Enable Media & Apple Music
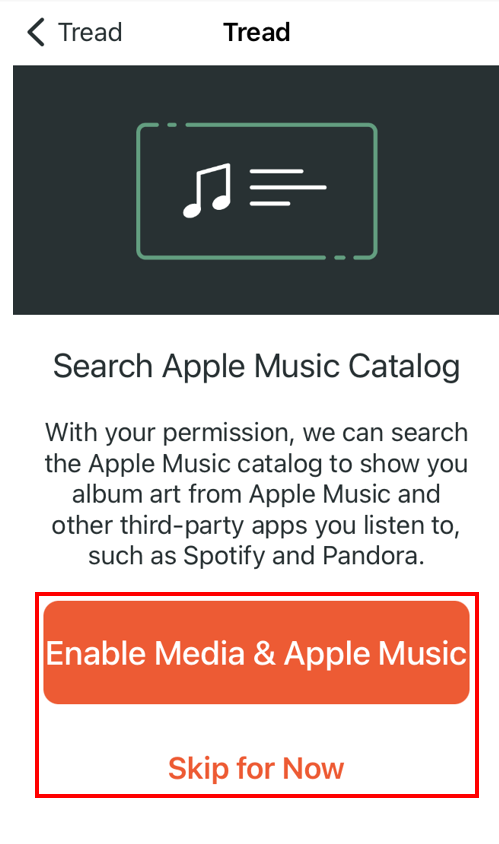Image resolution: width=499 pixels, height=844 pixels. coord(256,652)
